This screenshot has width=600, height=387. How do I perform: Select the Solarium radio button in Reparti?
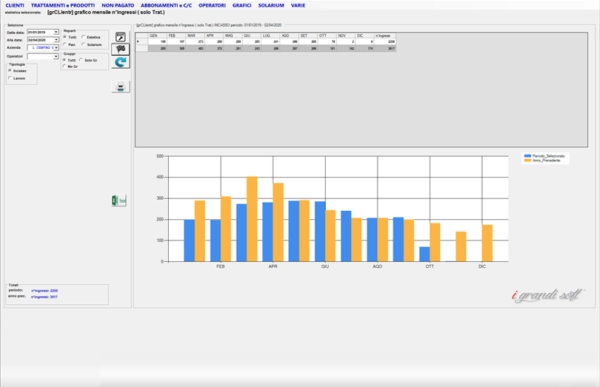83,44
